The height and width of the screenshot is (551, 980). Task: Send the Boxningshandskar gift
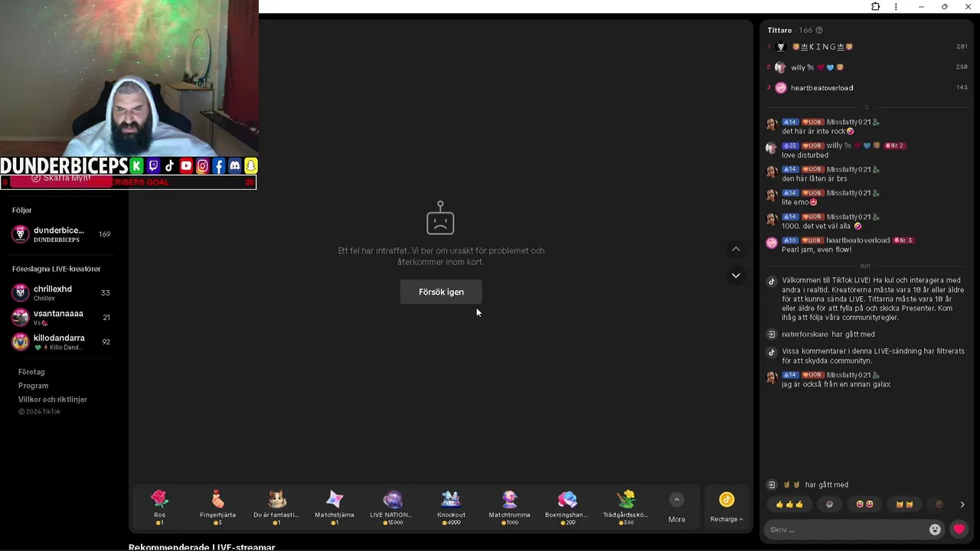click(567, 507)
